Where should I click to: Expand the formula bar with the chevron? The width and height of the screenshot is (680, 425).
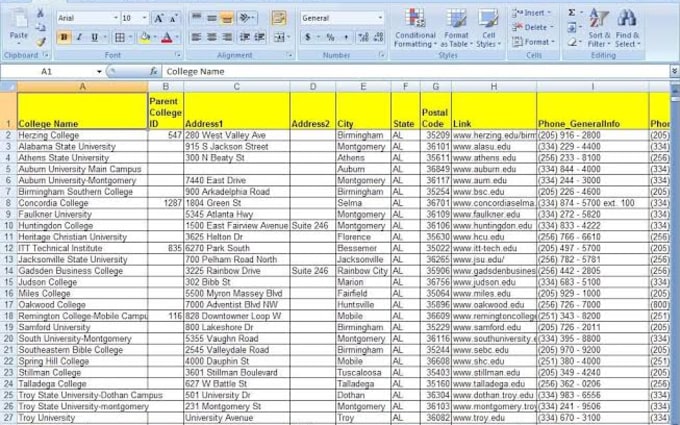click(674, 71)
